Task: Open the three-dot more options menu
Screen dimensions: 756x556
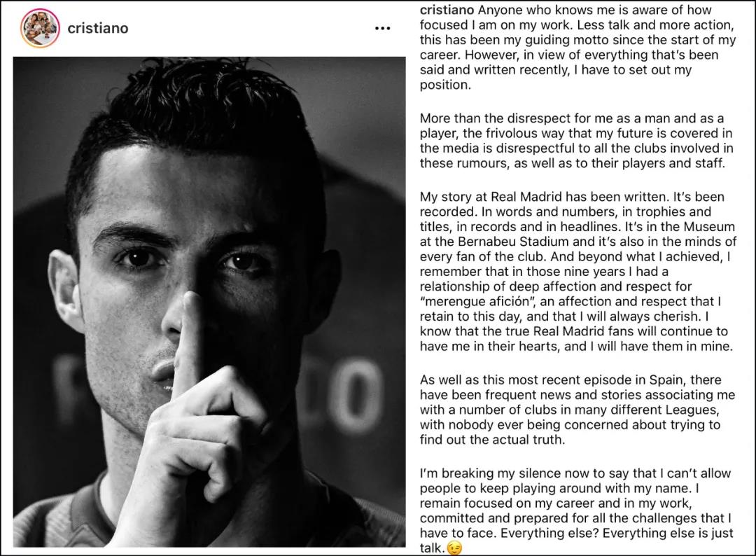Action: pyautogui.click(x=382, y=29)
